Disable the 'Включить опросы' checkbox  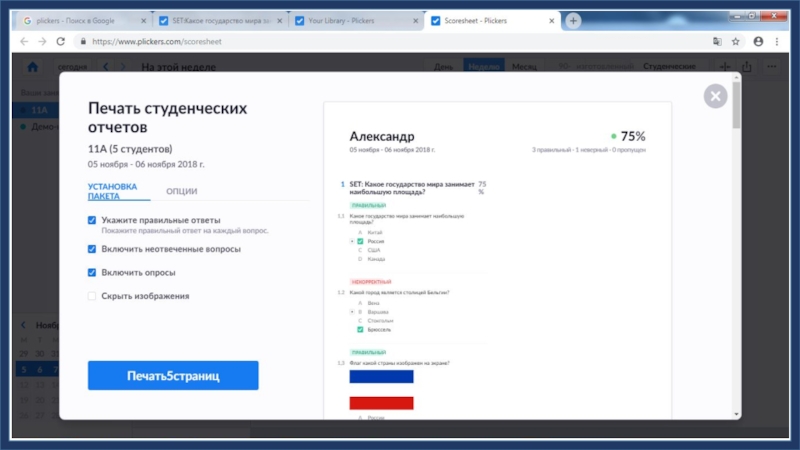pyautogui.click(x=92, y=272)
